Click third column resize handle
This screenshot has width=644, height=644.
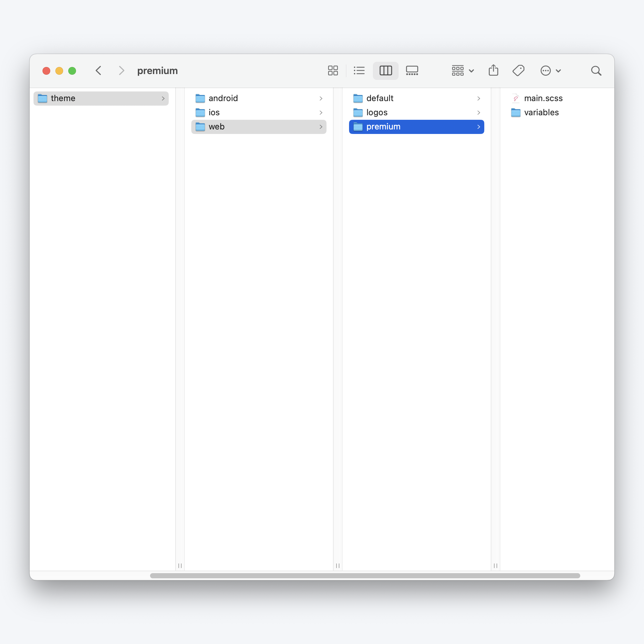[495, 565]
